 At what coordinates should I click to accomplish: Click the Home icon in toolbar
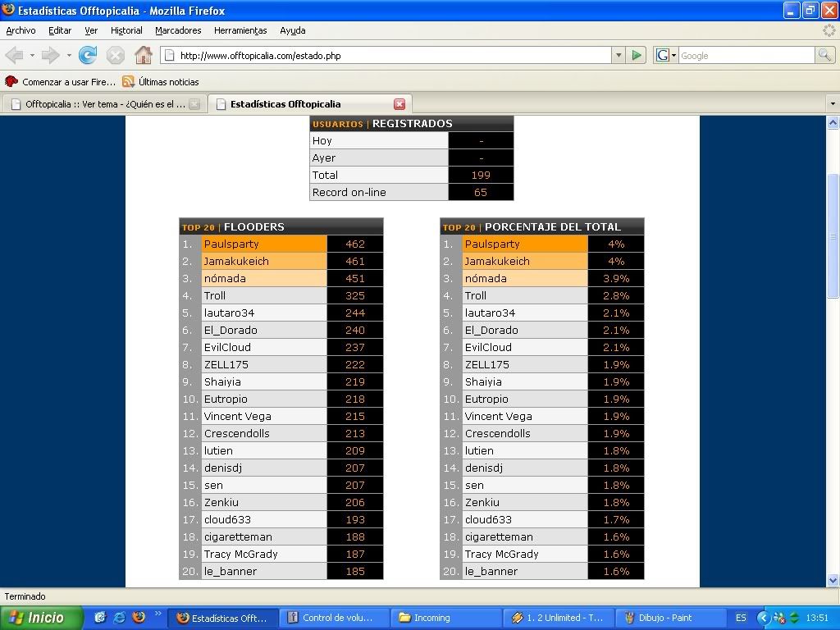144,56
